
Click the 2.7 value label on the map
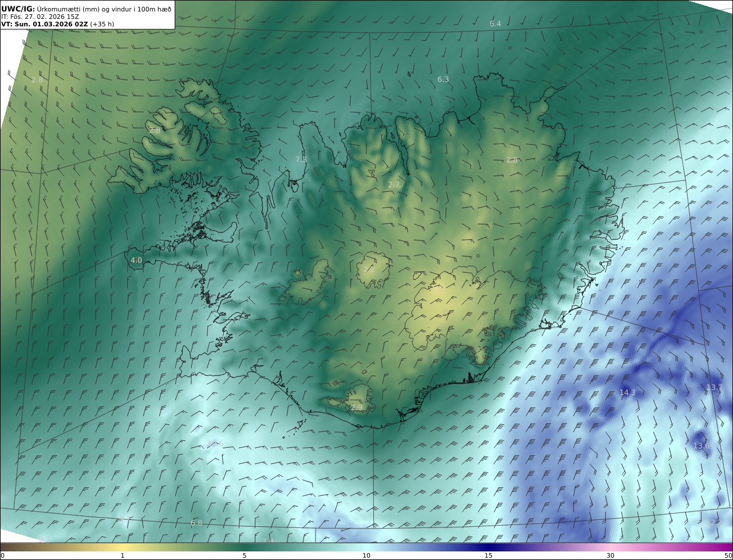(394, 185)
